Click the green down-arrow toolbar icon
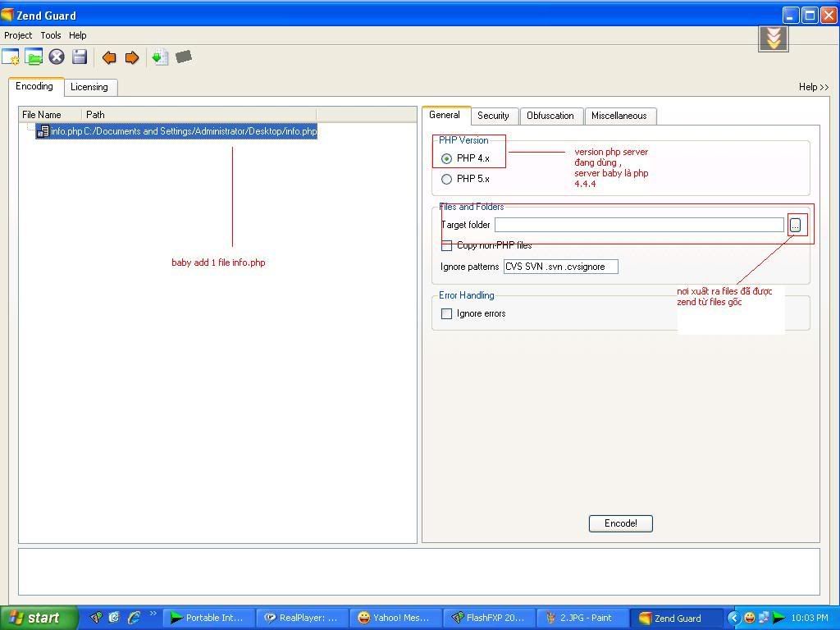This screenshot has height=630, width=840. point(160,57)
